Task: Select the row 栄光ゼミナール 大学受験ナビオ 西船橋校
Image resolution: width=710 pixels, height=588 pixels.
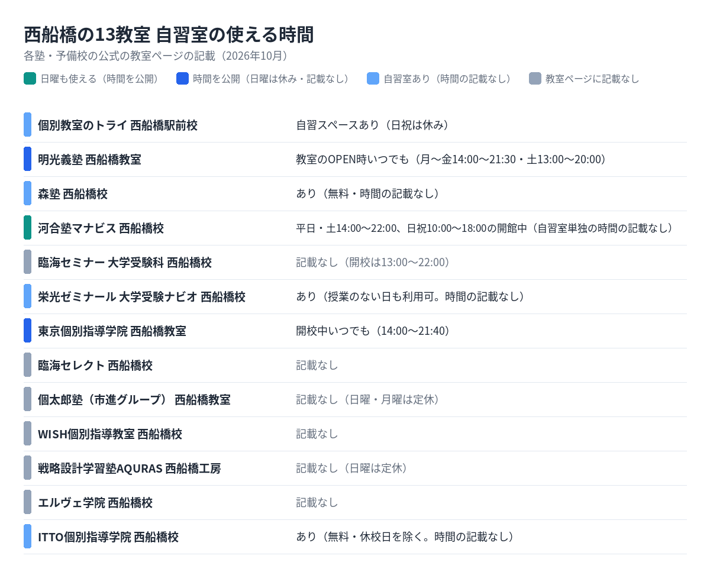Action: tap(355, 296)
